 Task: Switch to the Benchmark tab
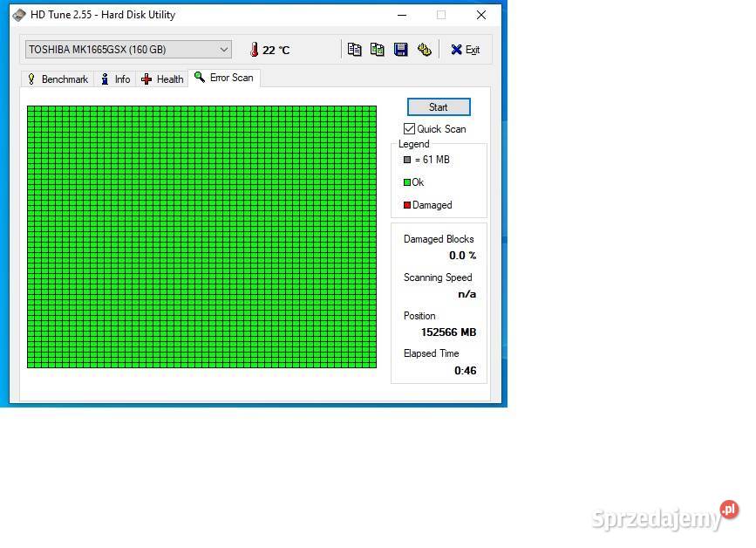(x=58, y=79)
